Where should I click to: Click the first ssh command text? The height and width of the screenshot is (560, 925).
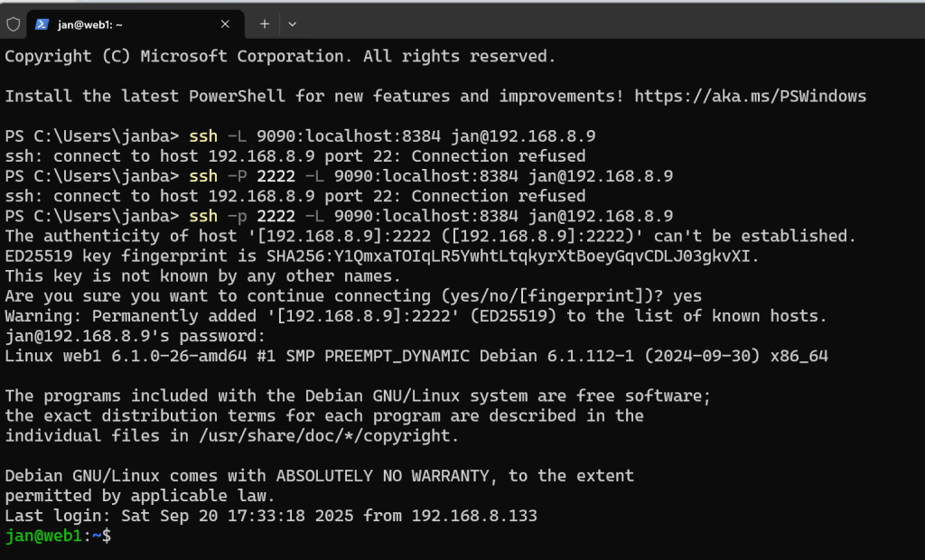pos(202,135)
